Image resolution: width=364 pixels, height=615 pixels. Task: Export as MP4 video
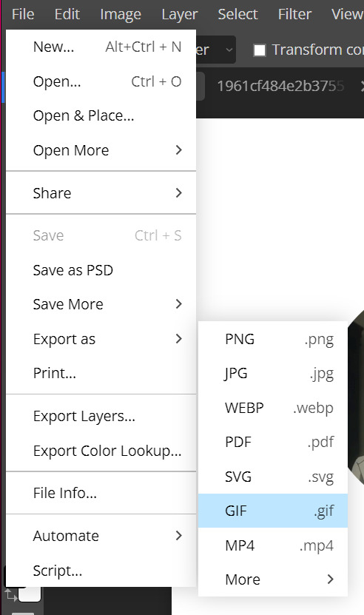272,545
